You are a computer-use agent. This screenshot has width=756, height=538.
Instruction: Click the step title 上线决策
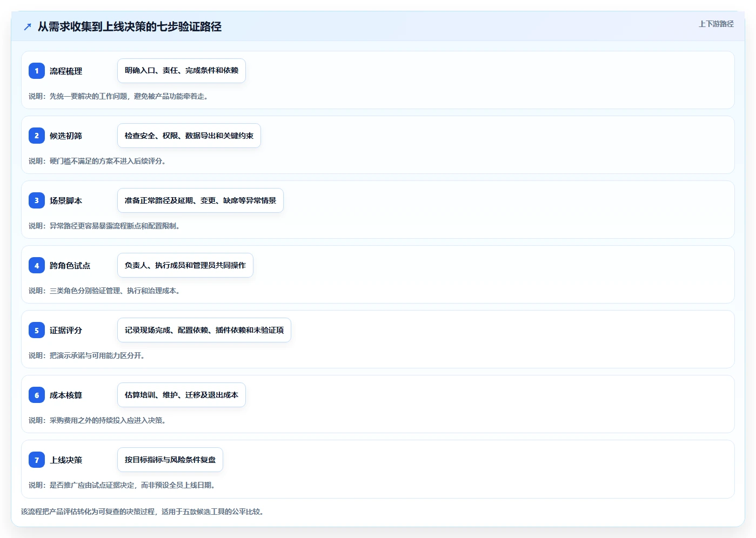(x=66, y=460)
